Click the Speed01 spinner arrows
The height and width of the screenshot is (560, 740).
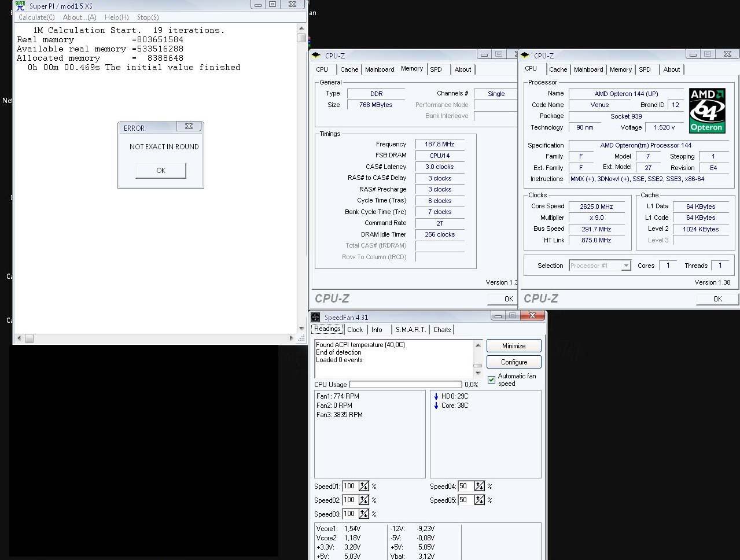point(364,486)
